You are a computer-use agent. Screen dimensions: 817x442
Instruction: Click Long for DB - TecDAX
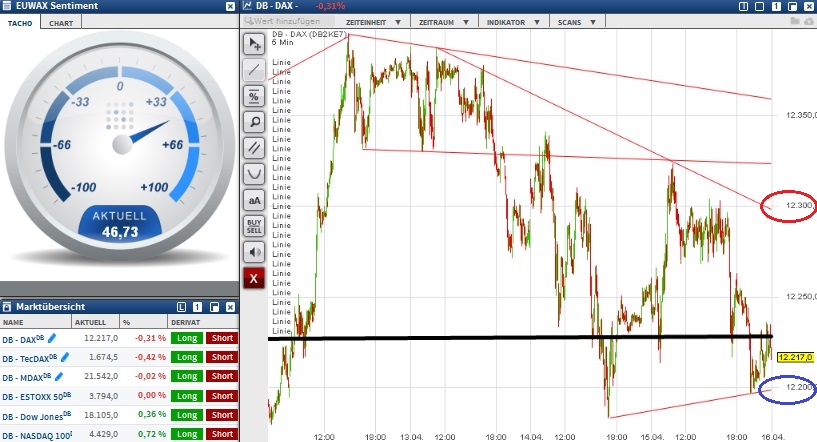click(187, 357)
